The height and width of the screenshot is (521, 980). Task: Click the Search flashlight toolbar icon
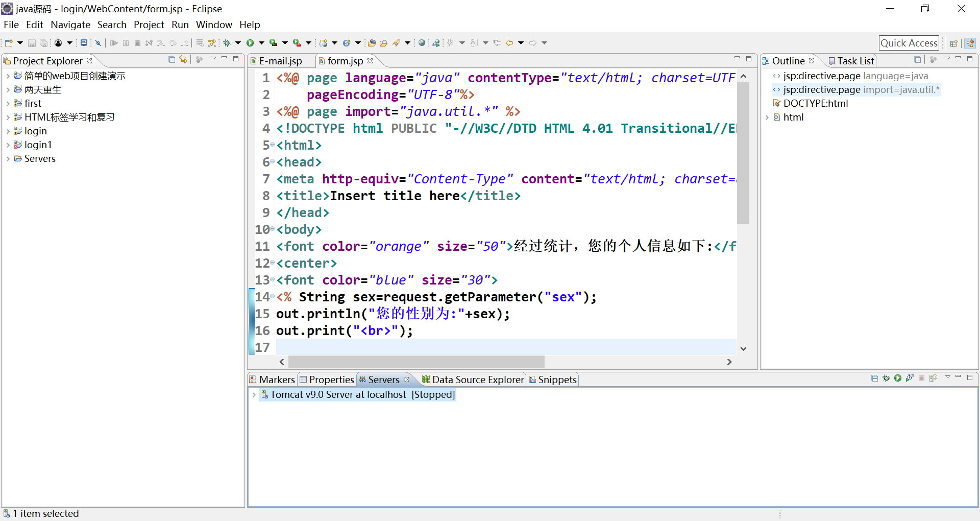coord(396,43)
